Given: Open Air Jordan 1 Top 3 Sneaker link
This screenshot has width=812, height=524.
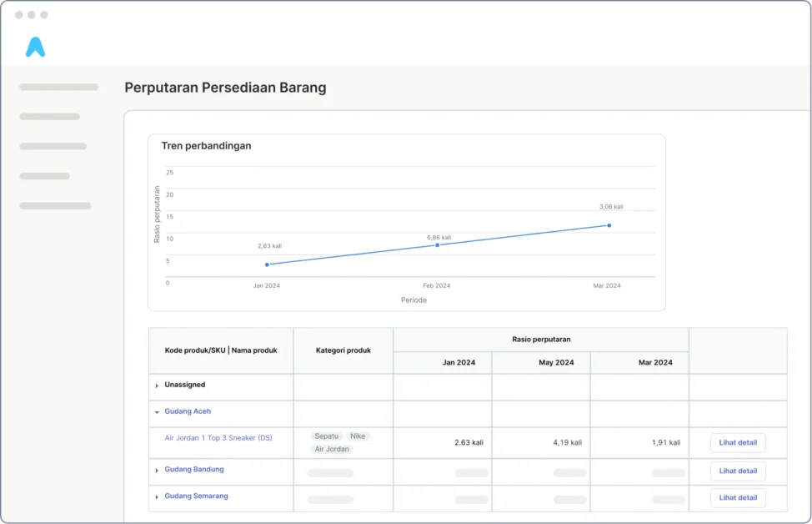Looking at the screenshot, I should click(218, 438).
